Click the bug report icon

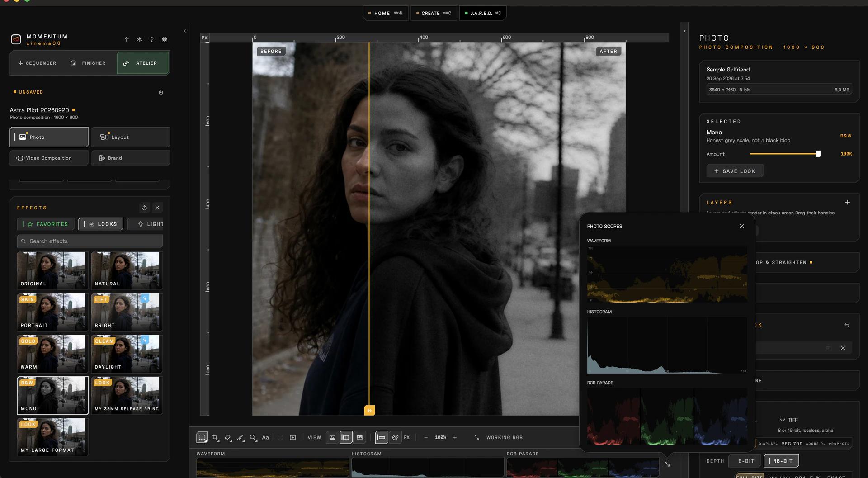click(x=165, y=39)
